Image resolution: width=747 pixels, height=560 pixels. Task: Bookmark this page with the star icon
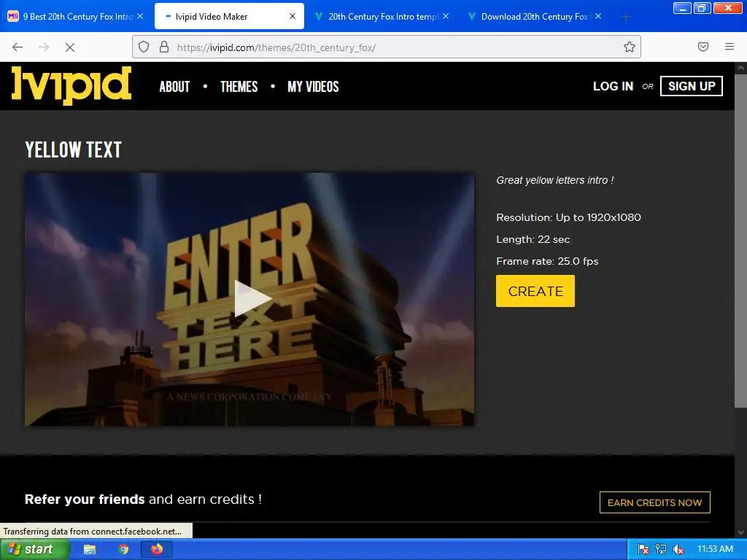630,47
